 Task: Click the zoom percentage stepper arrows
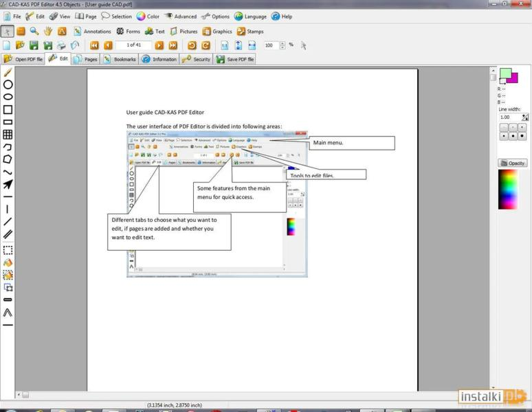coord(282,45)
